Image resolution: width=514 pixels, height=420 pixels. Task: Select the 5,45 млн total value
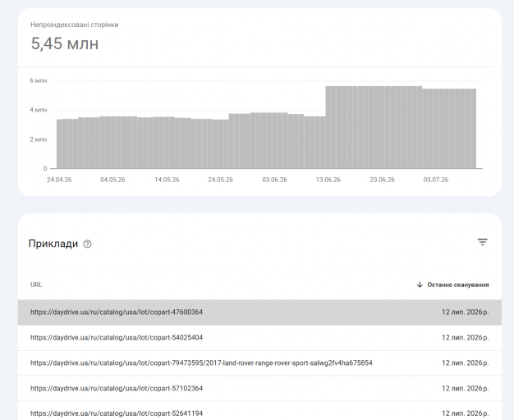point(65,43)
